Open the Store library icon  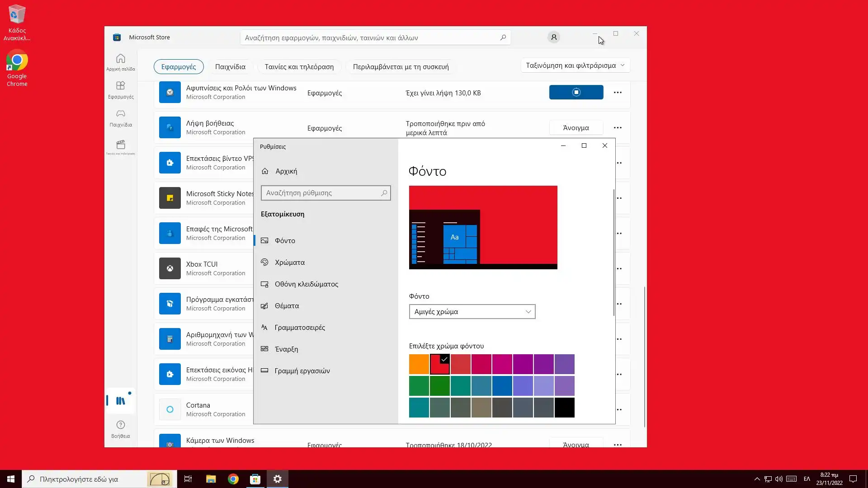(x=120, y=401)
